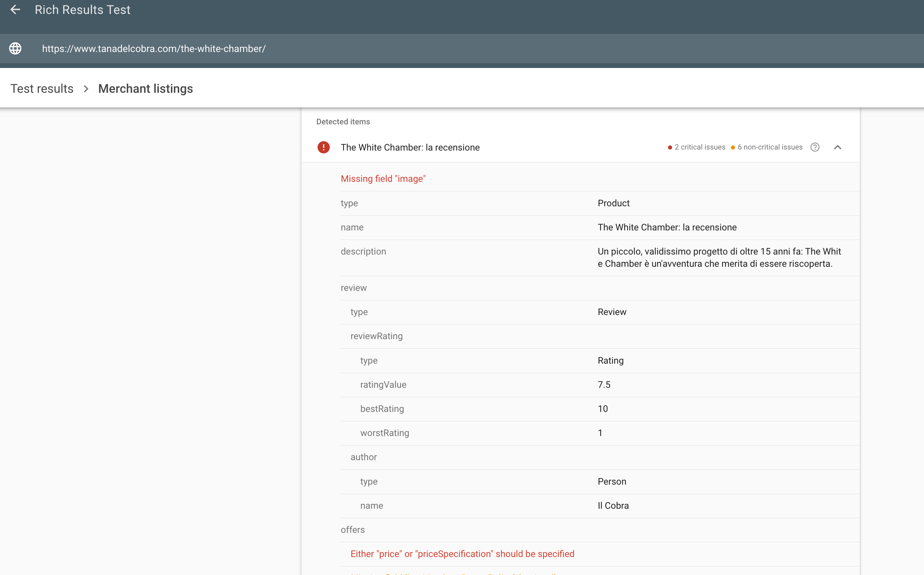Click the ratingValue field label

point(383,384)
